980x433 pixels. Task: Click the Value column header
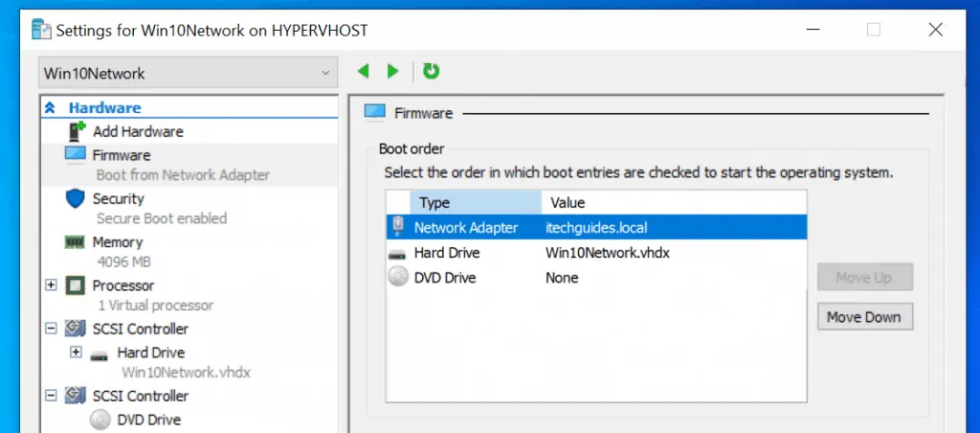[x=675, y=203]
